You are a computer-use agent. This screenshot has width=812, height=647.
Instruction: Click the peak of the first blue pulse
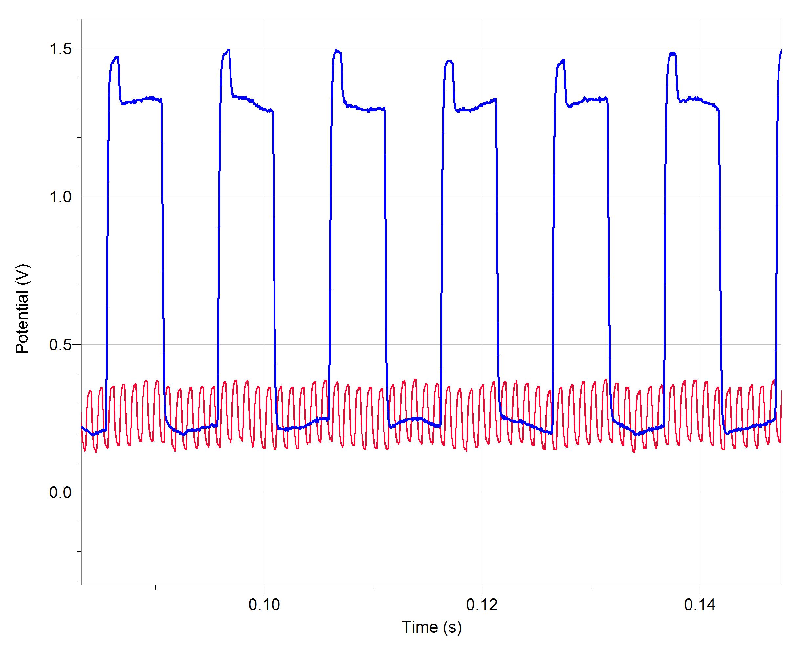pyautogui.click(x=117, y=58)
